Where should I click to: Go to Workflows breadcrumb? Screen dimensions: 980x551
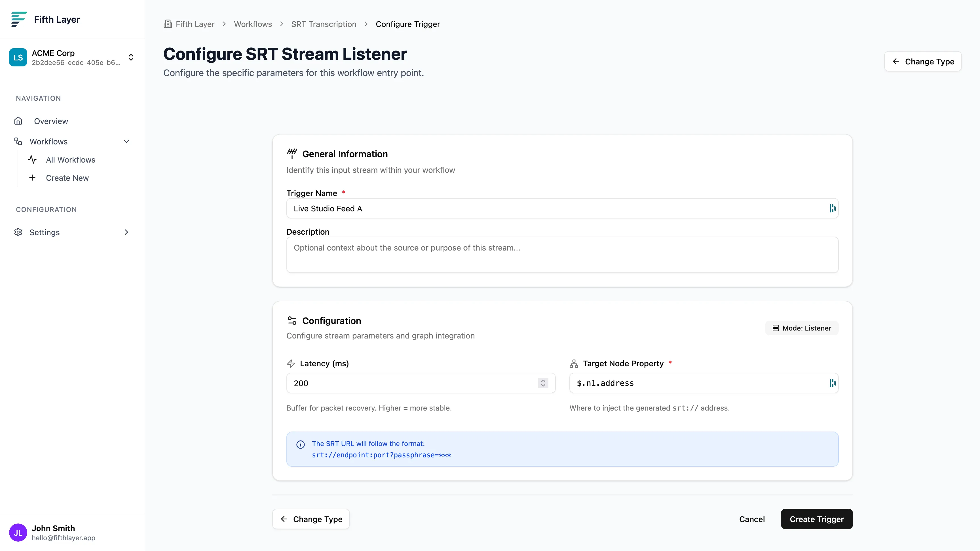click(x=253, y=24)
